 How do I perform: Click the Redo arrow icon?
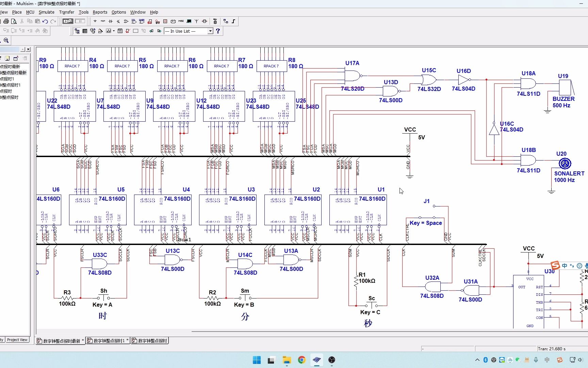point(53,21)
